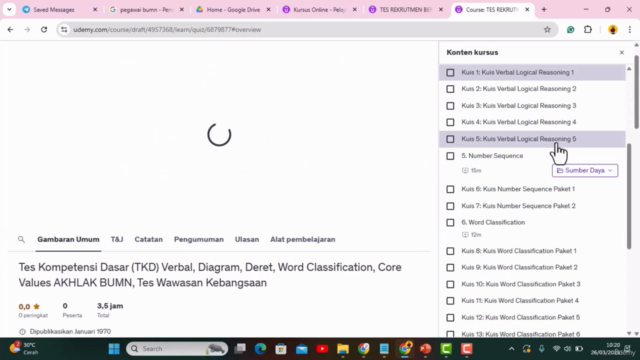Close the Konten kursus sidebar
The width and height of the screenshot is (640, 360).
pos(622,53)
